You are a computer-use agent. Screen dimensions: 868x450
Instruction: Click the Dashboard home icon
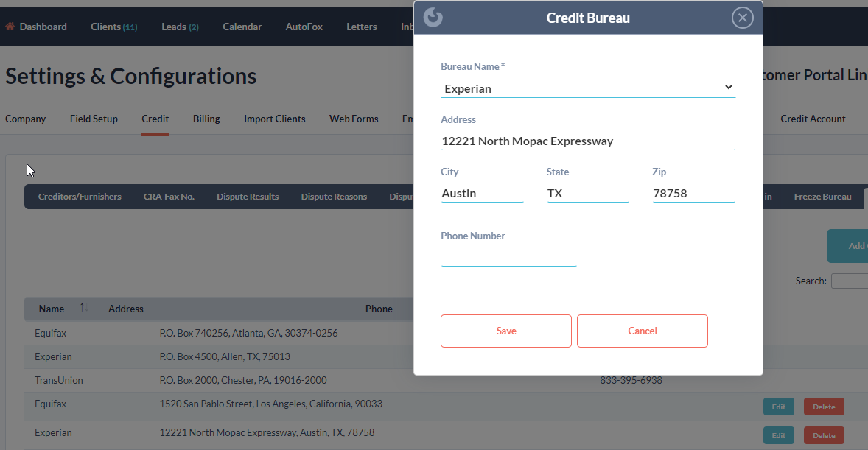(x=10, y=27)
